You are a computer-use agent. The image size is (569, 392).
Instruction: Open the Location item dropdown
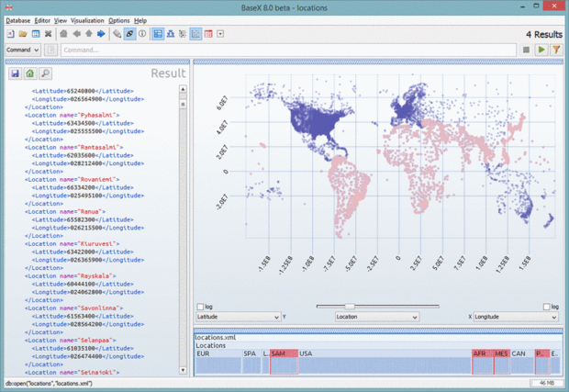[377, 317]
